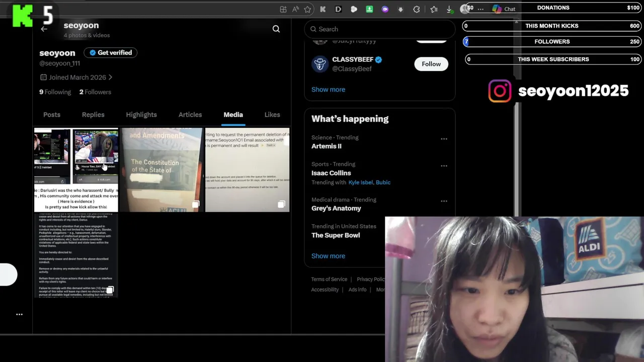
Task: Open more options for Isaac Collins trend
Action: tap(444, 165)
